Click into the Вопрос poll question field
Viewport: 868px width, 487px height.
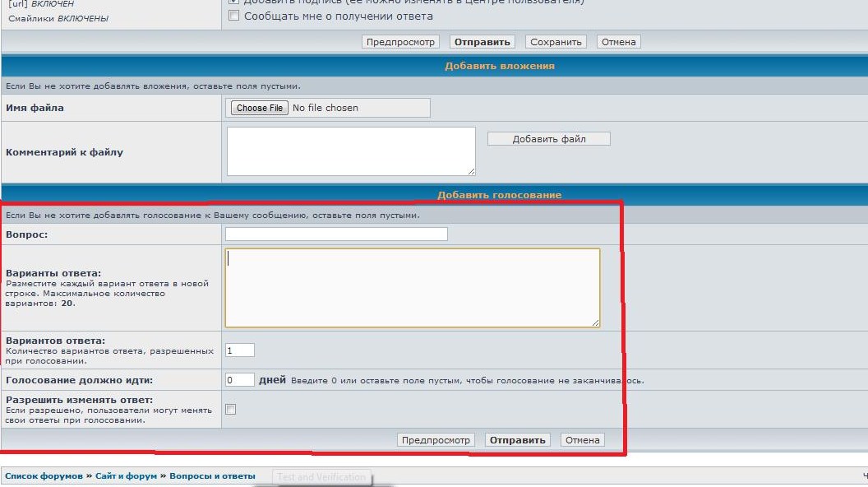point(336,234)
